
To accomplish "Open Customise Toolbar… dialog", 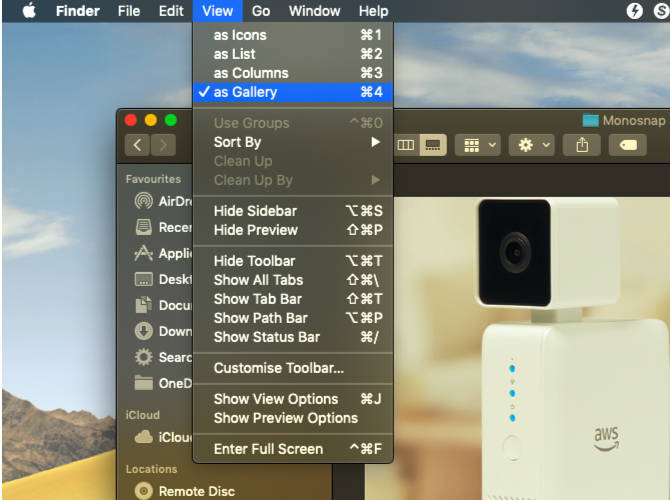I will [293, 368].
